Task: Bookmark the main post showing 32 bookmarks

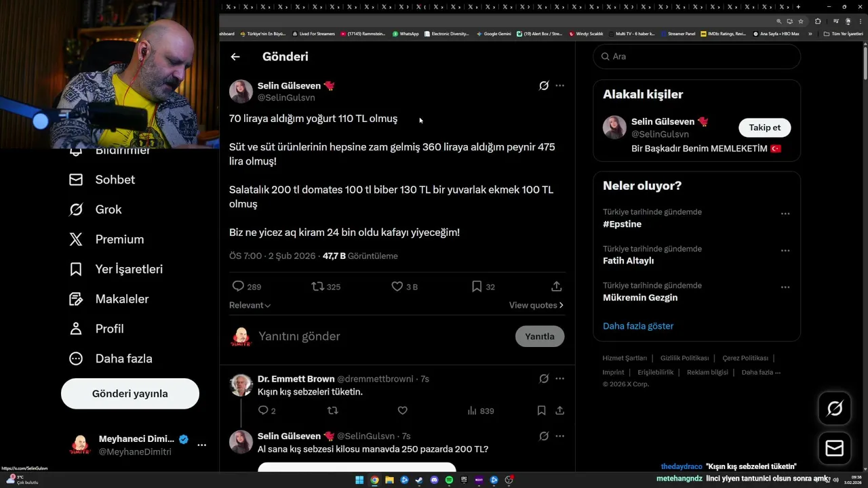Action: click(477, 286)
